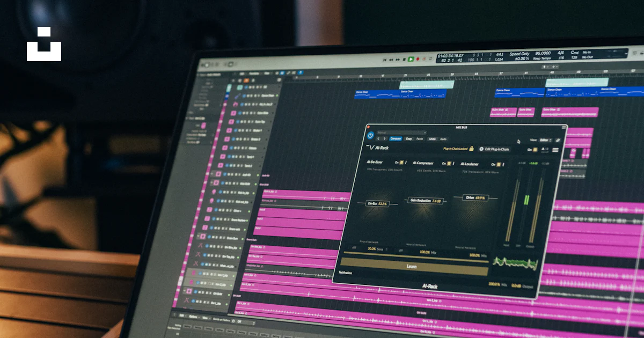Toggle the Cycle mode transport button
This screenshot has width=644, height=338.
(x=430, y=58)
